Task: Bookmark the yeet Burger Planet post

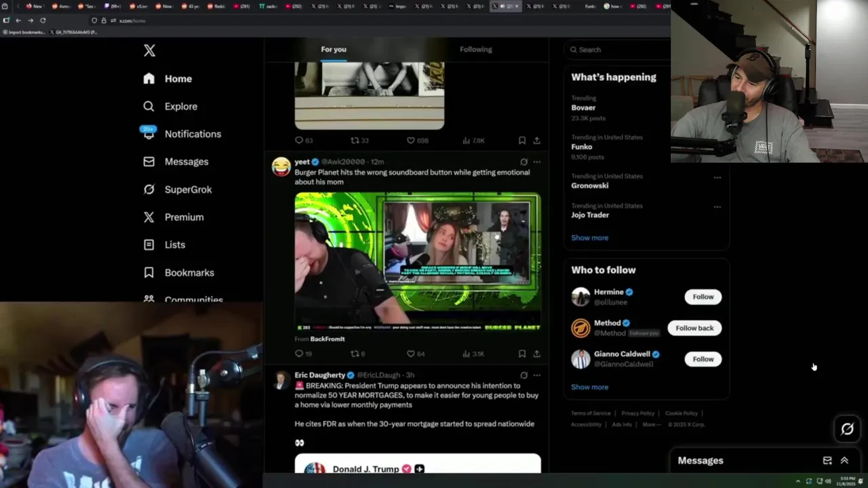Action: tap(522, 354)
